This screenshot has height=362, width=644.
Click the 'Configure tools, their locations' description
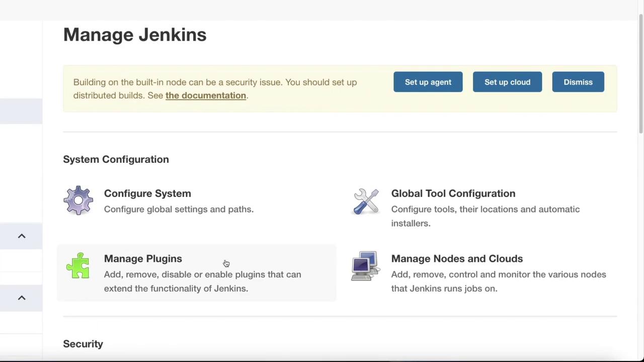486,216
